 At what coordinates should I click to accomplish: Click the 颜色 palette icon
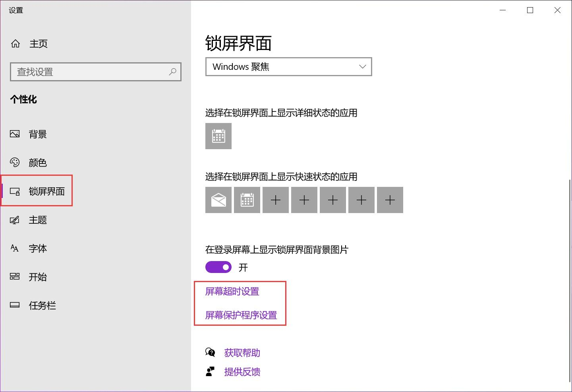coord(15,163)
